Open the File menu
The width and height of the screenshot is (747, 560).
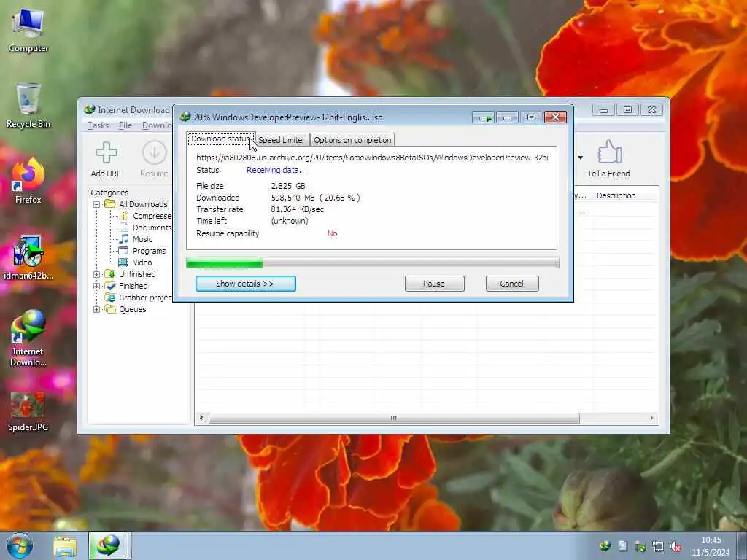point(125,125)
